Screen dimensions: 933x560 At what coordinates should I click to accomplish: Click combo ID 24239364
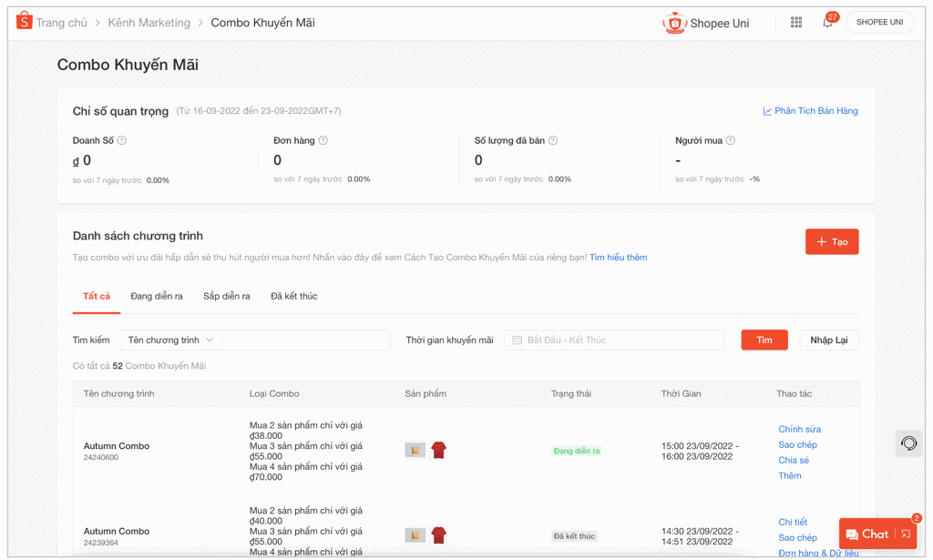(101, 543)
